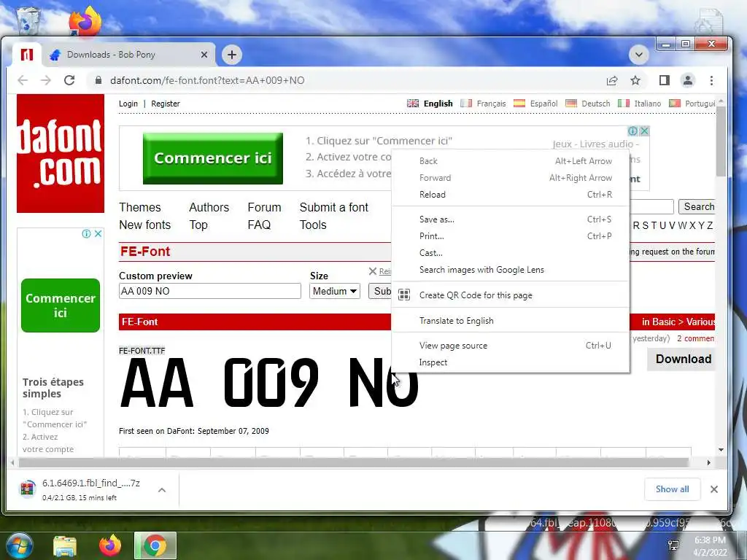Screen dimensions: 747x560
Task: Open Firefox from the taskbar
Action: (x=110, y=545)
